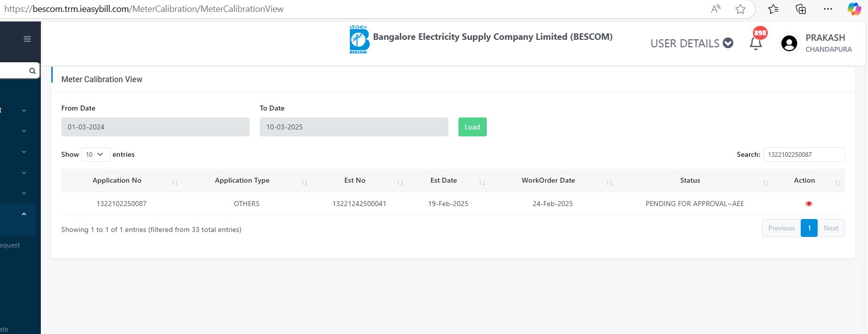Viewport: 868px width, 334px height.
Task: Click the showing entries summary text
Action: 151,229
